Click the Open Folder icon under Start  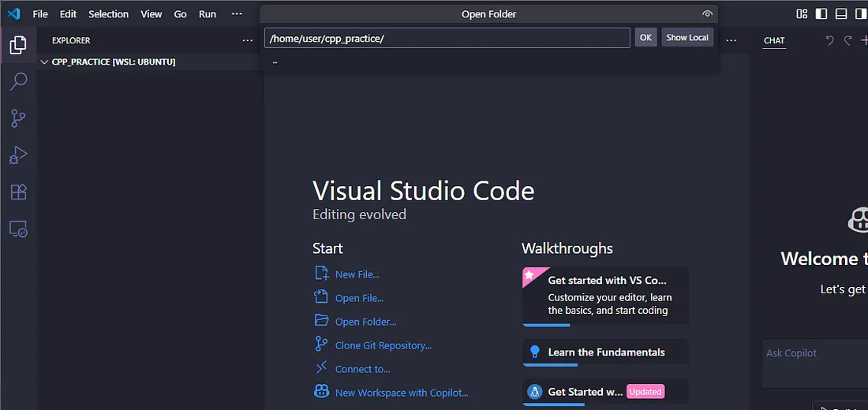(322, 320)
